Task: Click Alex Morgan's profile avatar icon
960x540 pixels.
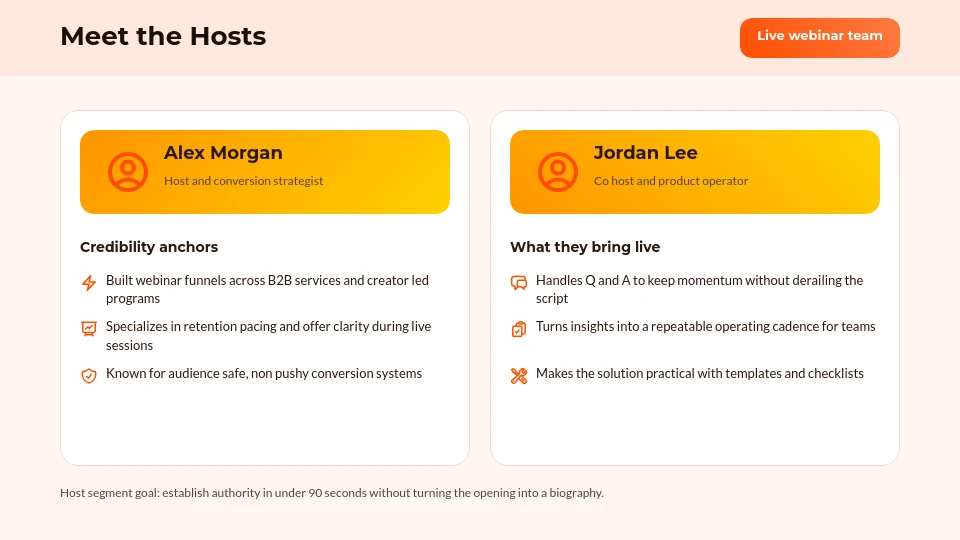Action: (x=127, y=172)
